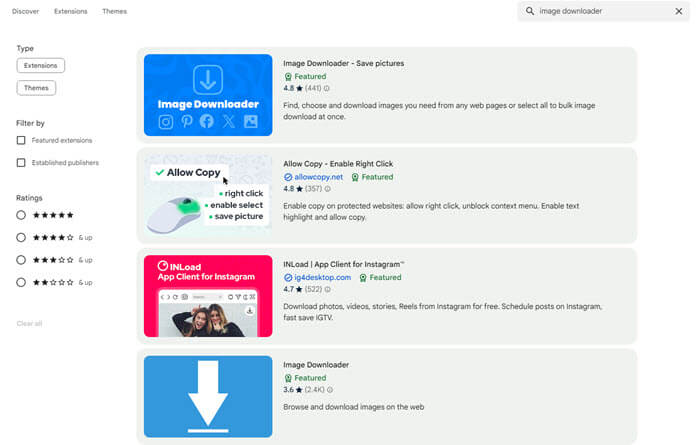Select the three stars & up rating
Viewport: 700px width, 445px height.
(x=21, y=260)
